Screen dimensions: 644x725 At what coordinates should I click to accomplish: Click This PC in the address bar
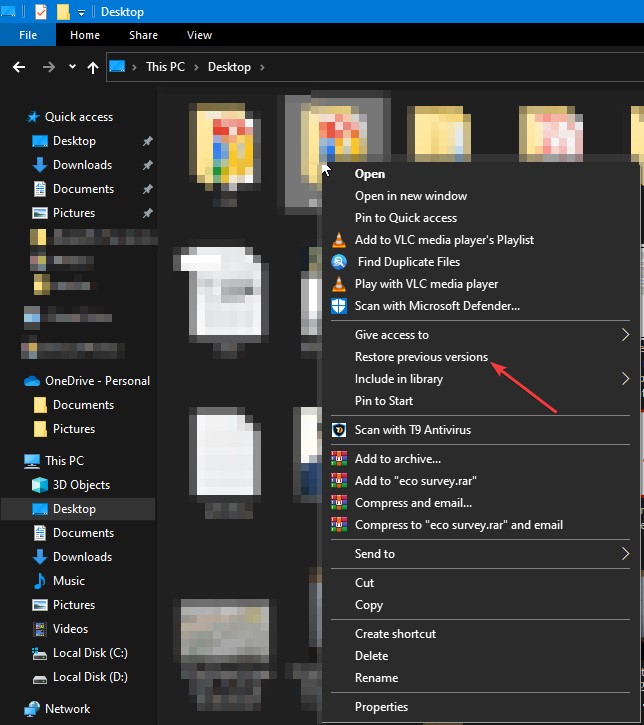coord(165,67)
